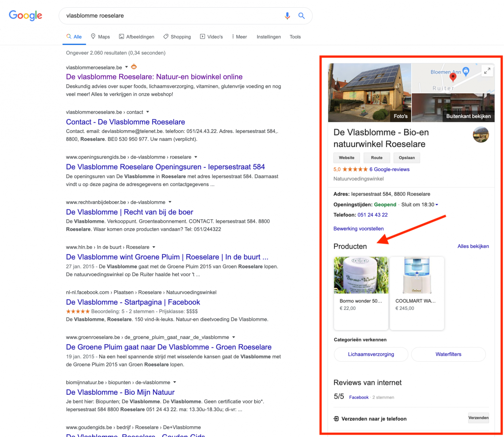This screenshot has height=437, width=504.
Task: Switch to the Afbeeldingen tab
Action: click(137, 36)
